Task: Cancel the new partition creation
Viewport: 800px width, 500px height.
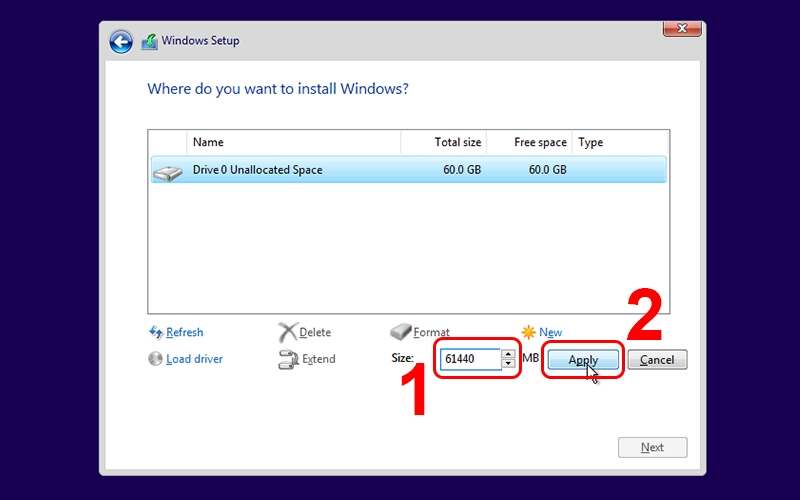Action: click(x=657, y=360)
